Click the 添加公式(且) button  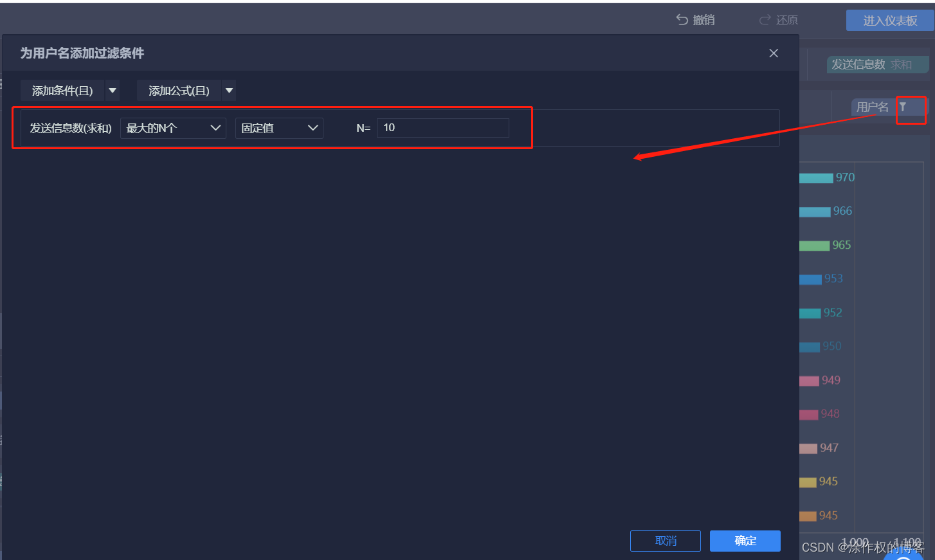179,91
